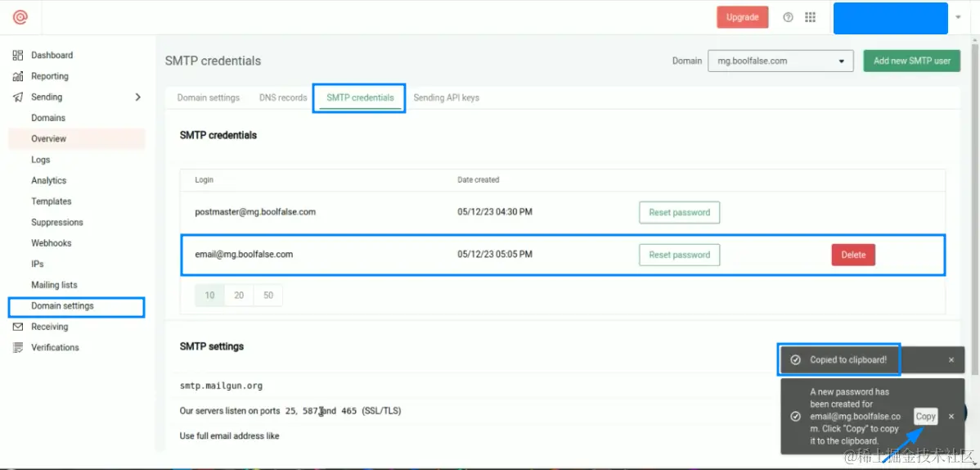Open Suppressions in sidebar

[x=57, y=222]
